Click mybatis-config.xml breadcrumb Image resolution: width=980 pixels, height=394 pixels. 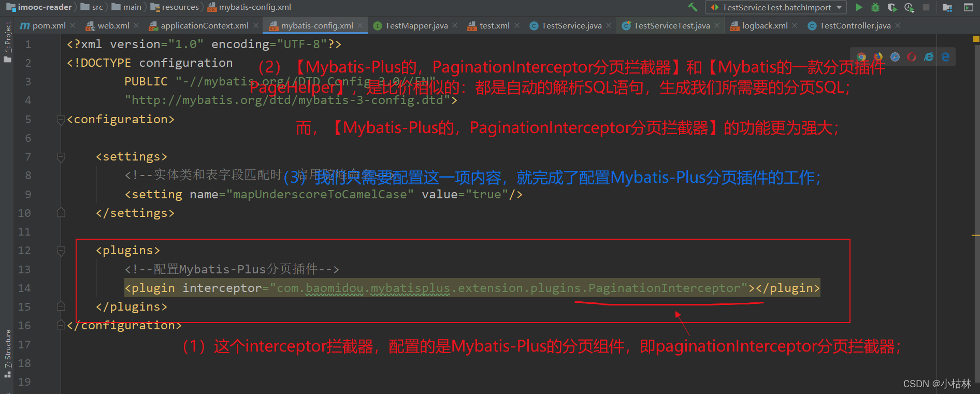249,7
